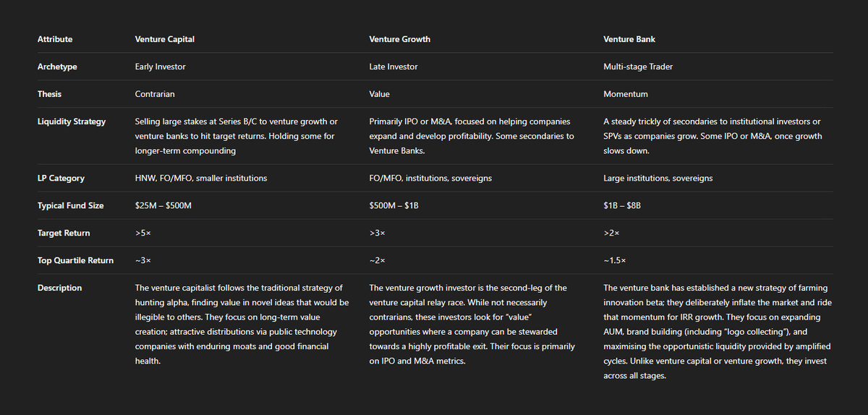Select the >5× target return cell
This screenshot has width=868, height=415.
tap(143, 233)
